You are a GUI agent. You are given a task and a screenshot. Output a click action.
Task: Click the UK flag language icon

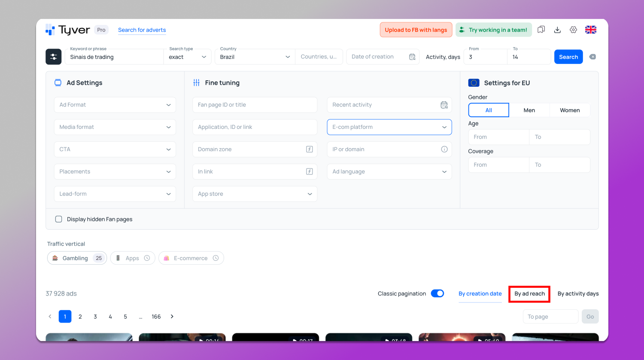pos(591,30)
